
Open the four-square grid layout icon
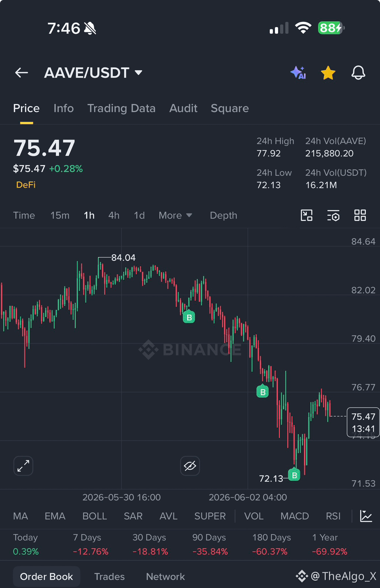point(360,215)
